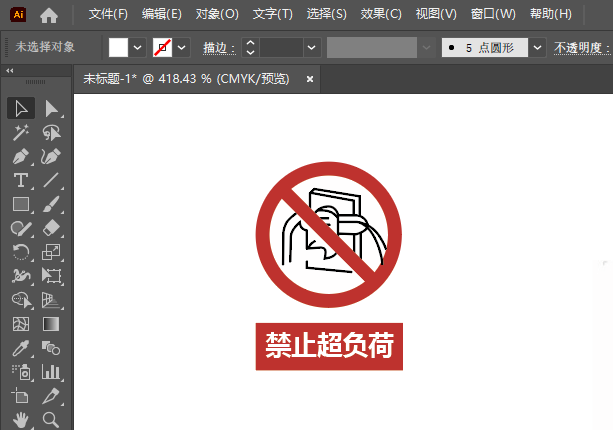613x430 pixels.
Task: Click the stroke weight input field
Action: pyautogui.click(x=281, y=48)
